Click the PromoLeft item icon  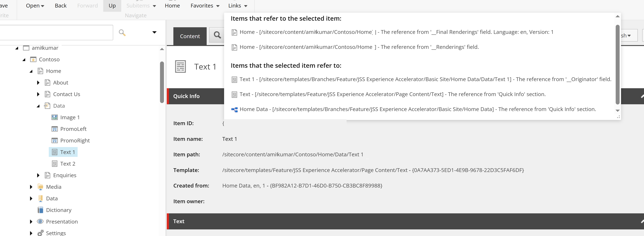pyautogui.click(x=54, y=129)
